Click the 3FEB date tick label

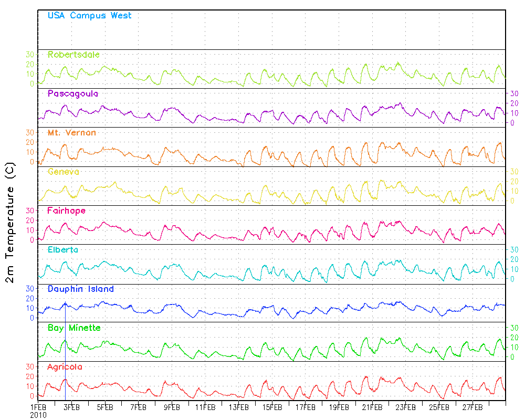(71, 407)
